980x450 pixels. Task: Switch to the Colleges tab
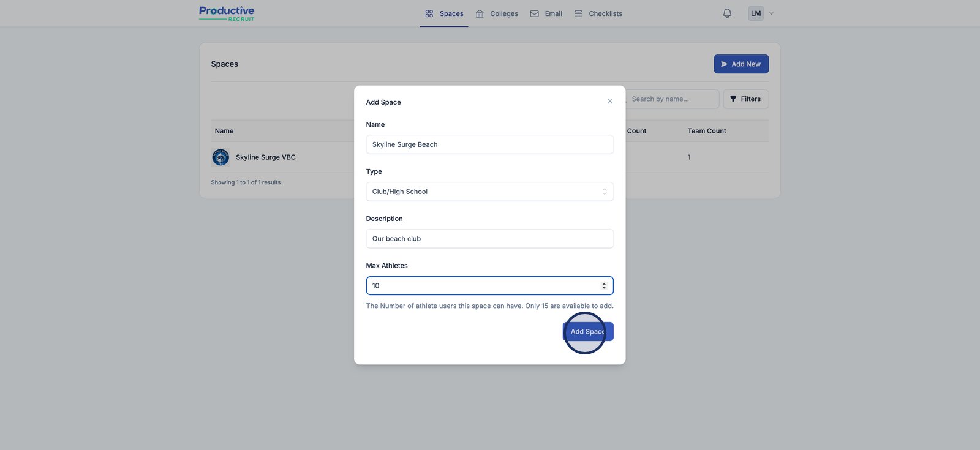coord(503,13)
